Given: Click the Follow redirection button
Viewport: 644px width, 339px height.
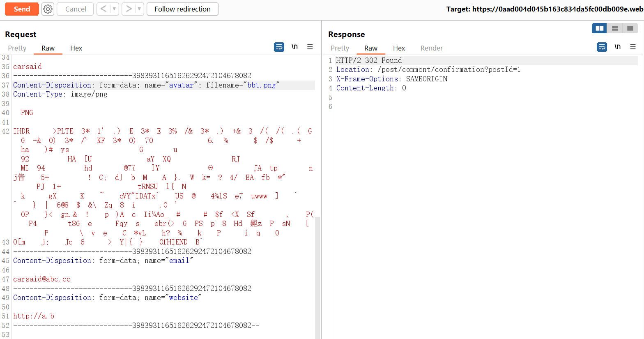Looking at the screenshot, I should (x=182, y=9).
